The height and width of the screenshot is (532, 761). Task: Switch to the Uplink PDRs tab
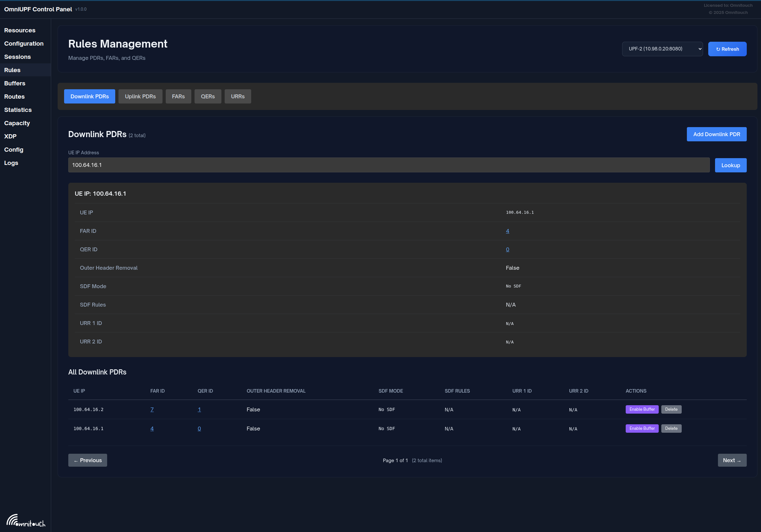pos(140,96)
